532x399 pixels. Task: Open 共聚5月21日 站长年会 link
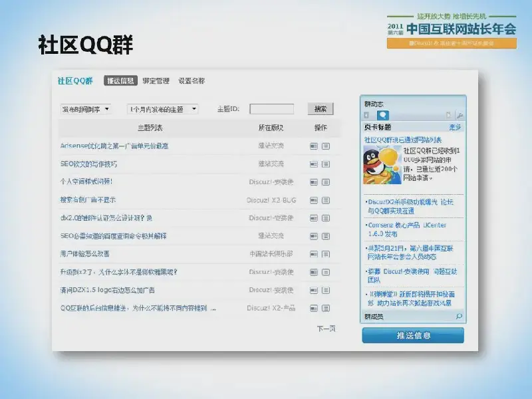click(x=410, y=253)
